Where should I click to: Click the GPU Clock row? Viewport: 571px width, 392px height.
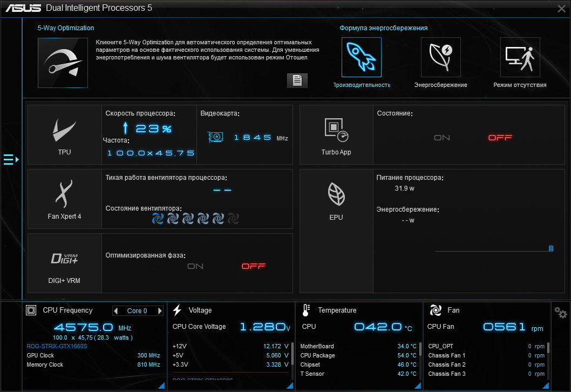(93, 355)
